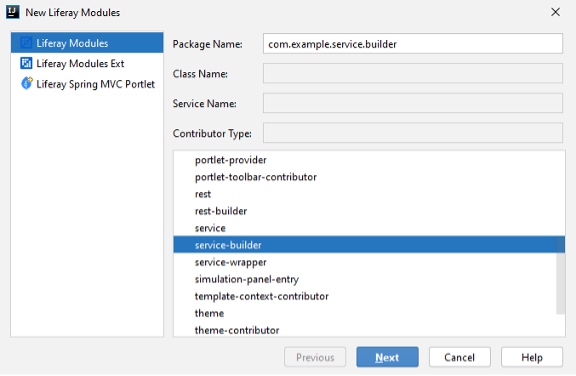Choose simulation-panel-entry template
Image resolution: width=576 pixels, height=376 pixels.
coord(369,279)
